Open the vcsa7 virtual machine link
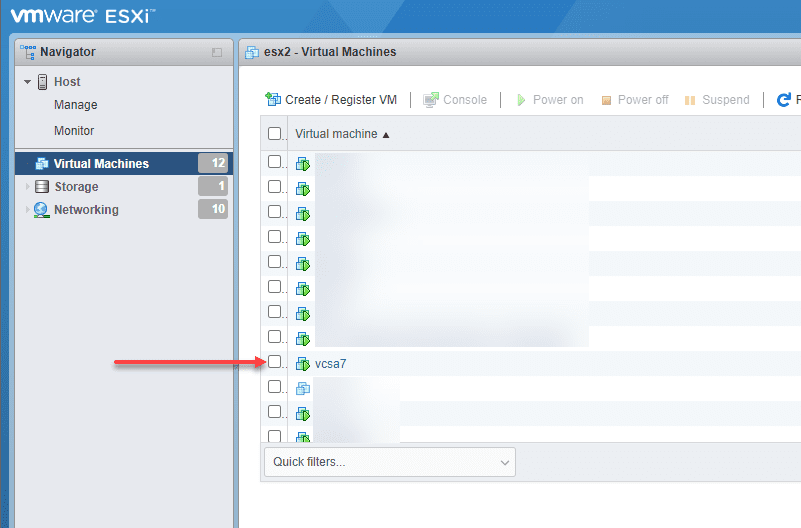The height and width of the screenshot is (528, 801). [331, 364]
